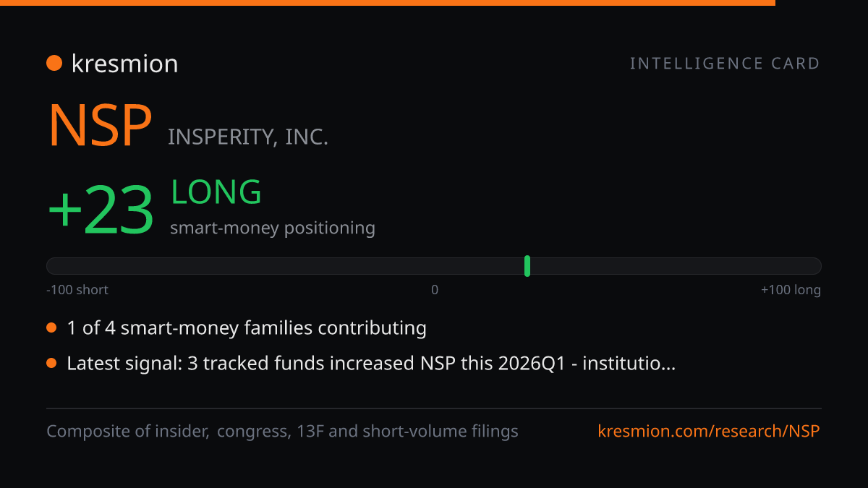The height and width of the screenshot is (488, 868).
Task: Select the NSP ticker symbol
Action: pos(100,126)
